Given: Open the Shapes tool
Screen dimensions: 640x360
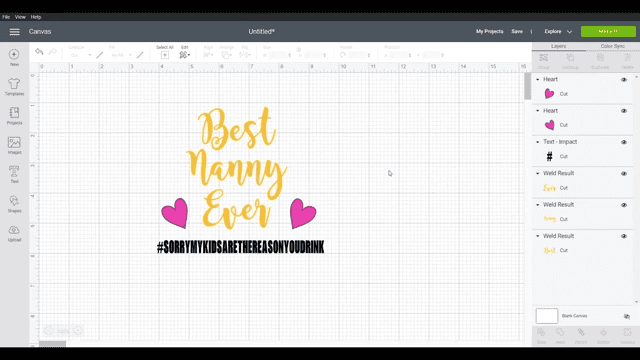Looking at the screenshot, I should pyautogui.click(x=14, y=201).
